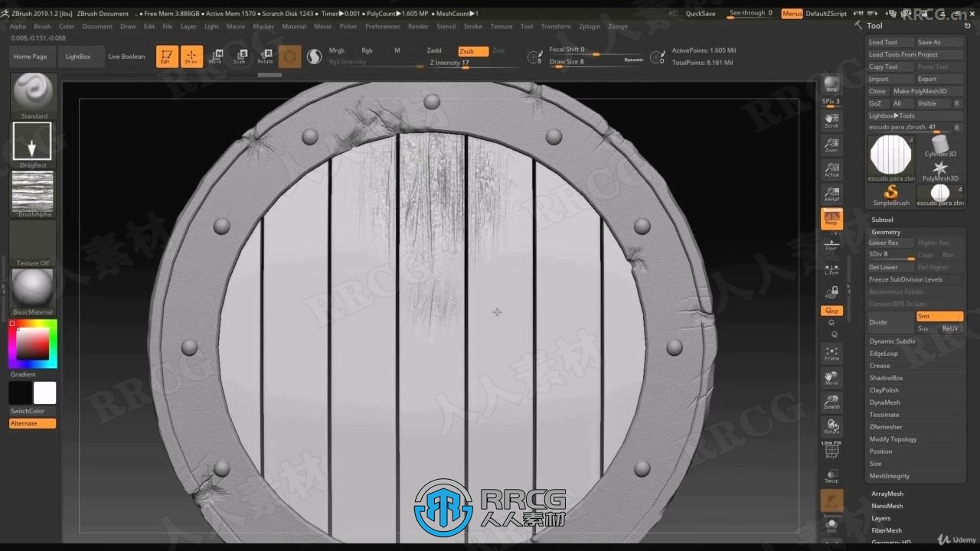
Task: Toggle the Floor grid button
Action: coord(831,243)
